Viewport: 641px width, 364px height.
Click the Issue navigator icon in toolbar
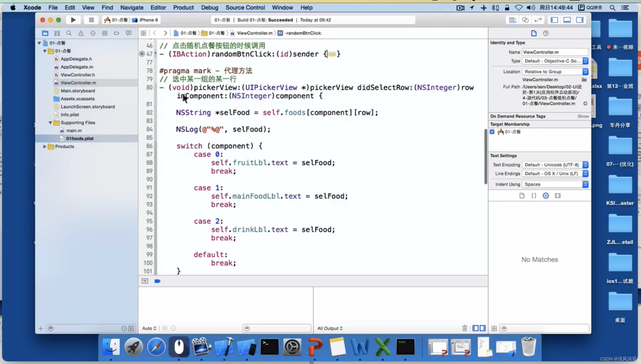click(81, 33)
